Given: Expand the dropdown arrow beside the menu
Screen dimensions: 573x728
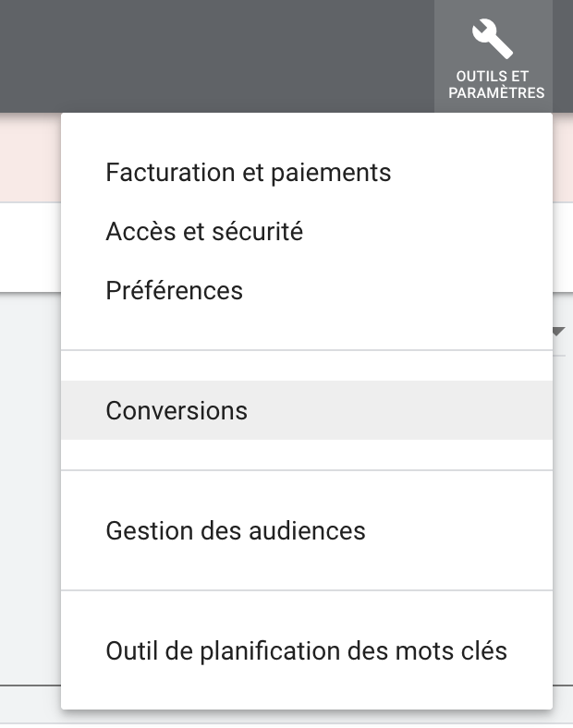Looking at the screenshot, I should [558, 332].
